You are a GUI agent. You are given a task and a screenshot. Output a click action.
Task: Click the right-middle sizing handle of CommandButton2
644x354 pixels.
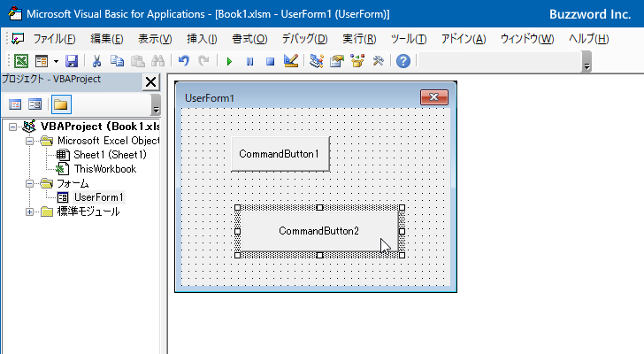[x=402, y=232]
